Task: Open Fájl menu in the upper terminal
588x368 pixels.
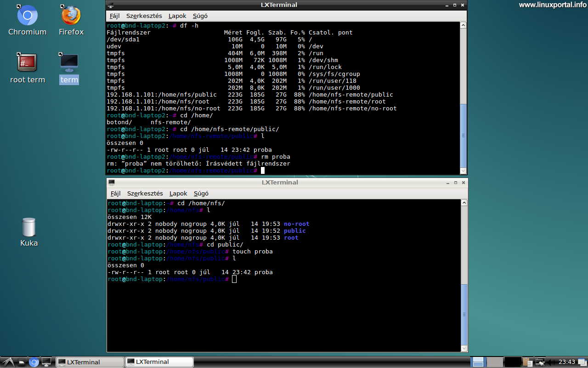Action: [114, 16]
